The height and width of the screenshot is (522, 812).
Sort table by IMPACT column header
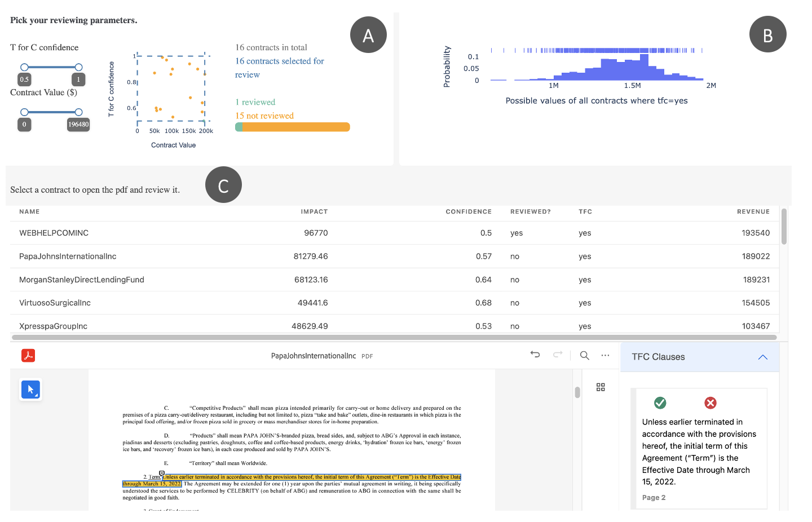314,211
